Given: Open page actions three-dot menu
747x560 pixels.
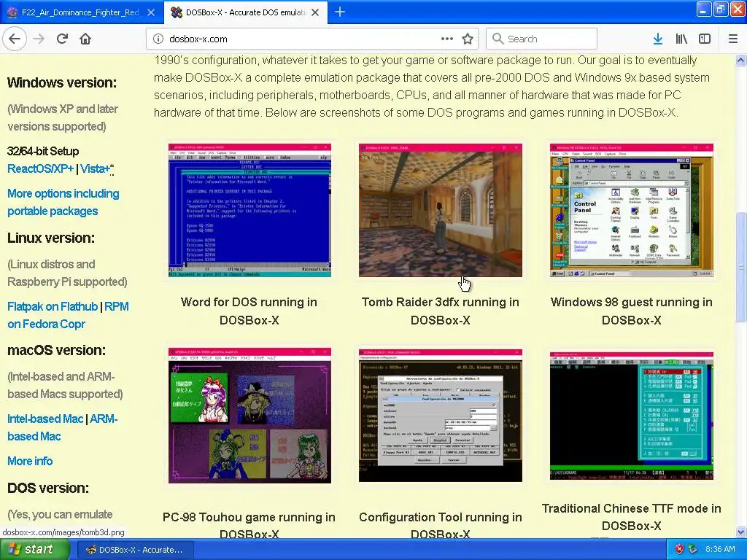Looking at the screenshot, I should click(446, 39).
